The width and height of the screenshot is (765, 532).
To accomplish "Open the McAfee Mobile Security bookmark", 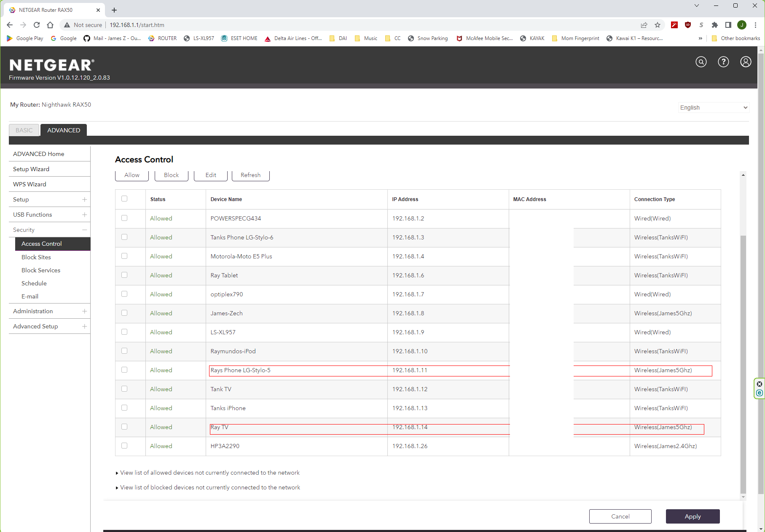I will coord(485,38).
